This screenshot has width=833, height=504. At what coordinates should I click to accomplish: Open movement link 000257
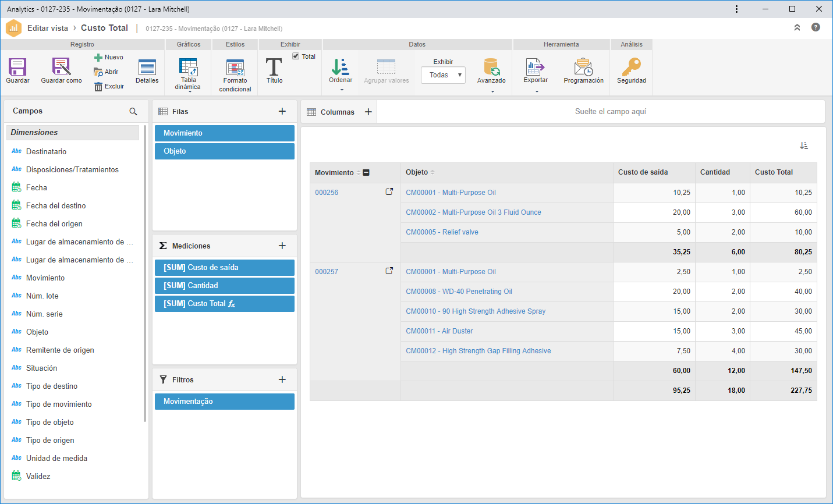(x=327, y=272)
